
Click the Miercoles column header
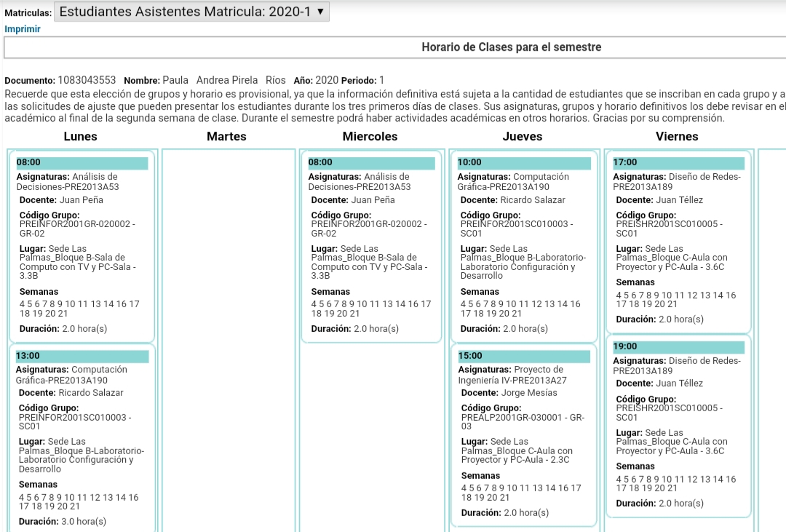click(x=370, y=136)
